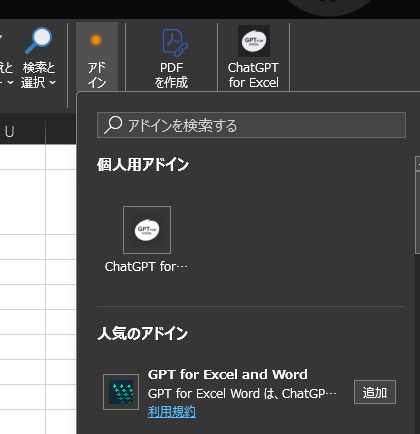This screenshot has width=420, height=434.
Task: Select the 'GPT for Excel and Word' title
Action: point(228,375)
